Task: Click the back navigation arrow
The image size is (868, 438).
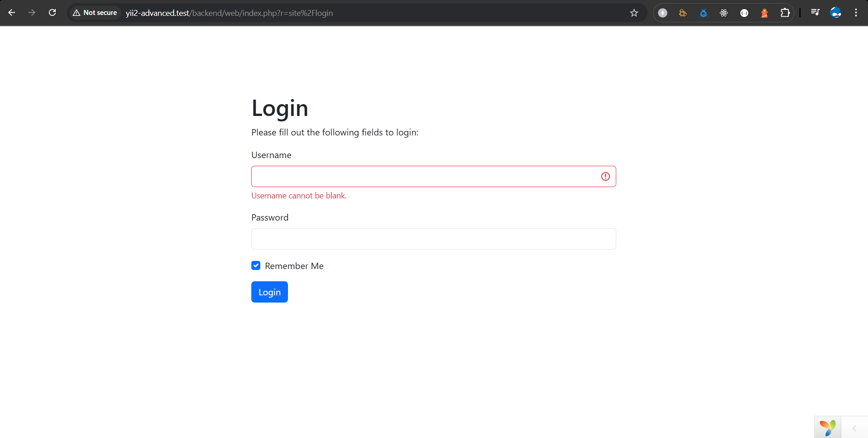Action: pyautogui.click(x=12, y=13)
